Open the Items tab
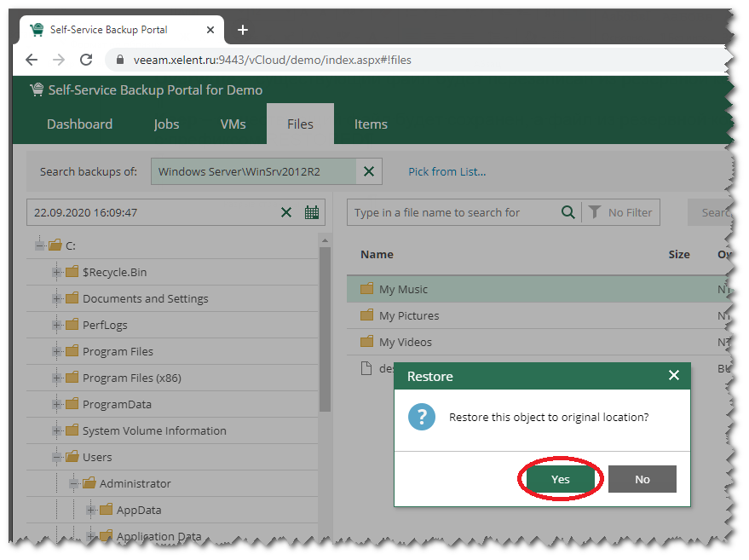The width and height of the screenshot is (749, 560). click(371, 124)
